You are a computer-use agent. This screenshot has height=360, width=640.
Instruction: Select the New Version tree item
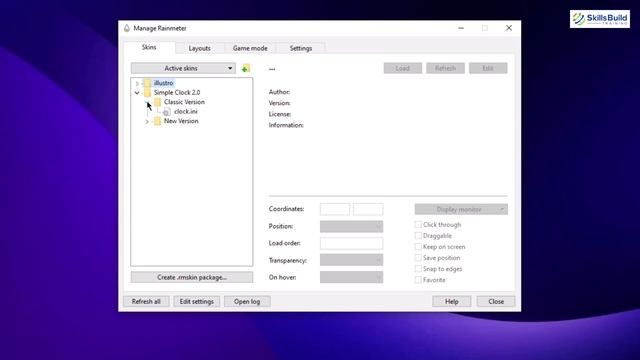[181, 121]
